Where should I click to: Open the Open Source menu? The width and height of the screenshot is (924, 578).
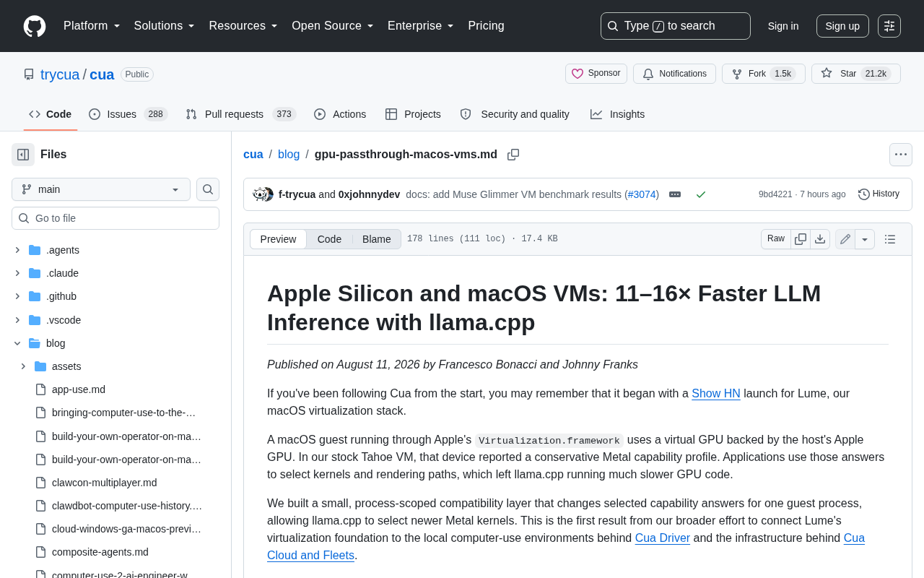pyautogui.click(x=333, y=26)
